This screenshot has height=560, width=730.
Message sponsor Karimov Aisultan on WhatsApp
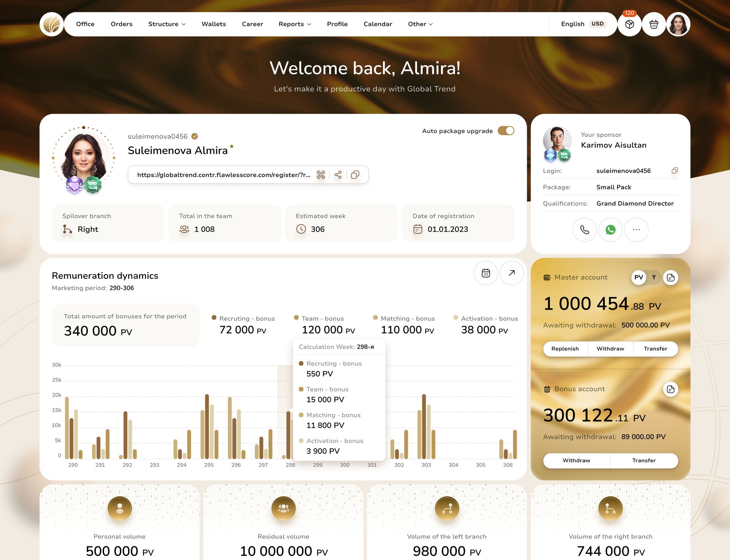610,229
